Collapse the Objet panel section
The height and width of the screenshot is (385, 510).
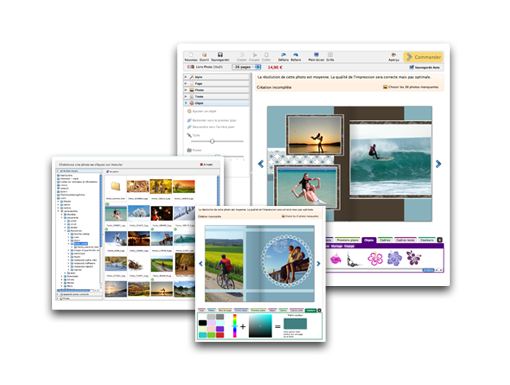pos(216,103)
